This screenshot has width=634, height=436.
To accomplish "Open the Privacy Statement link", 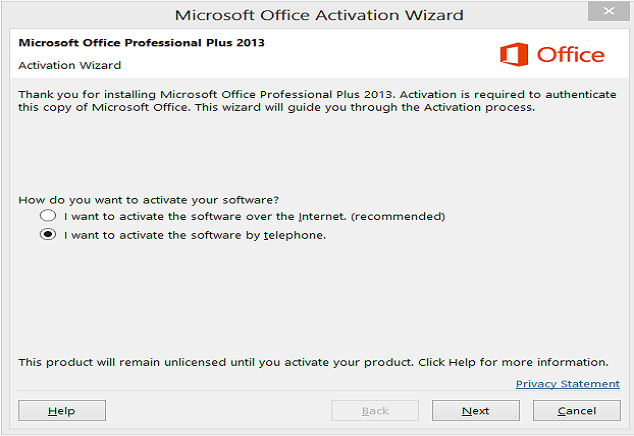I will coord(568,384).
